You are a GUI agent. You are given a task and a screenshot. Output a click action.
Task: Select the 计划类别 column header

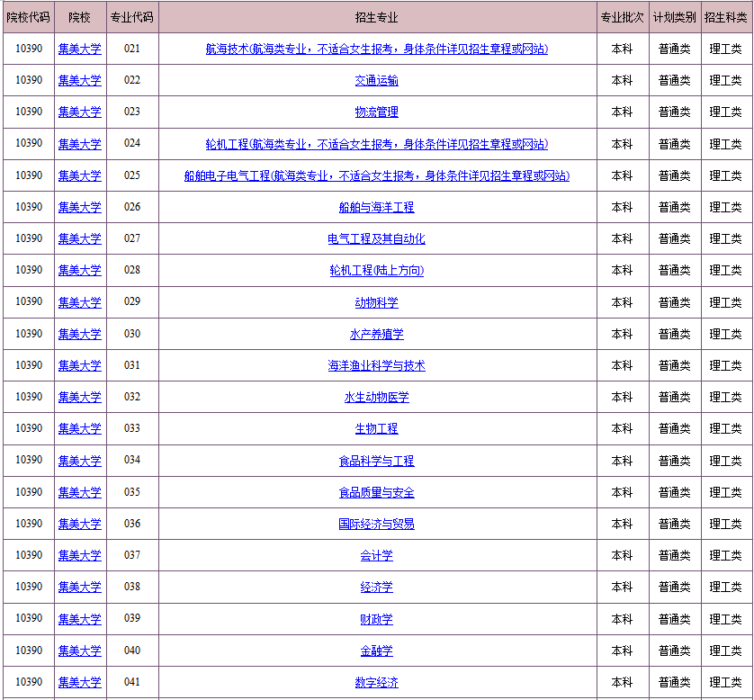pos(675,17)
